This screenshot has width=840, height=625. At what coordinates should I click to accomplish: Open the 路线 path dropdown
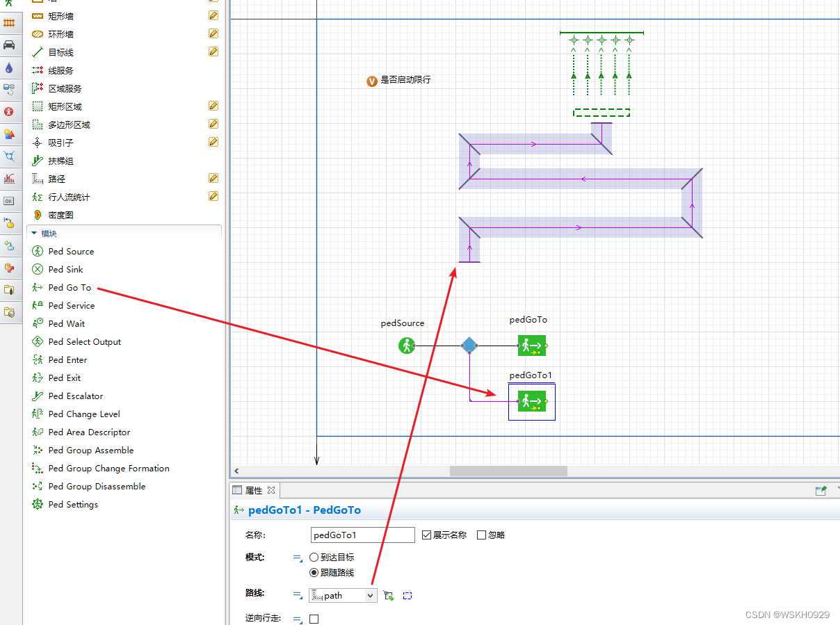[x=344, y=595]
